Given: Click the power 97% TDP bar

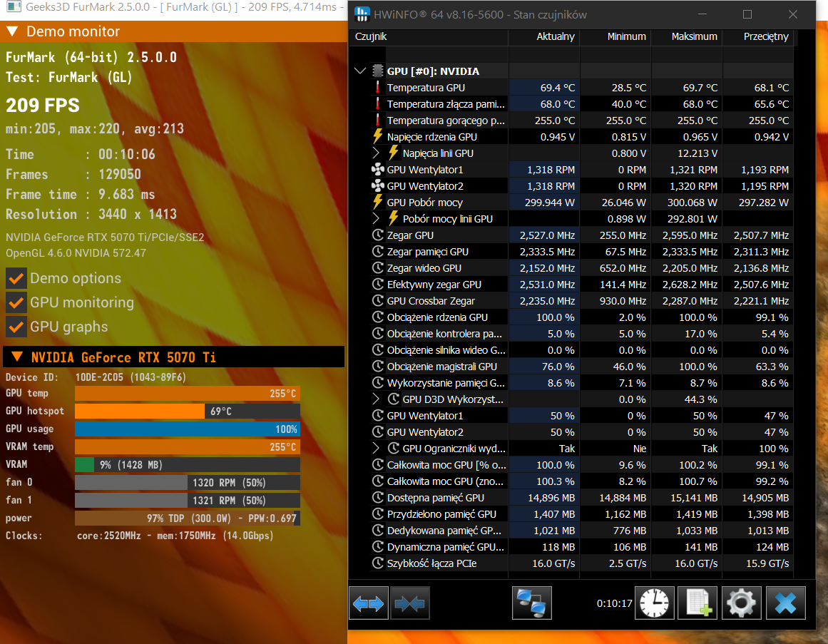Looking at the screenshot, I should coord(188,518).
